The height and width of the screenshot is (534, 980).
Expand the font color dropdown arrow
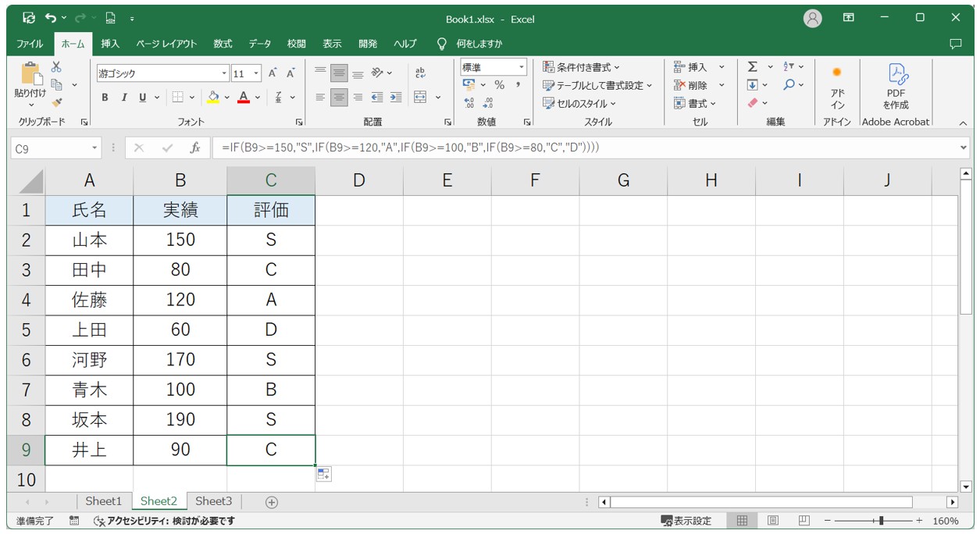point(258,98)
